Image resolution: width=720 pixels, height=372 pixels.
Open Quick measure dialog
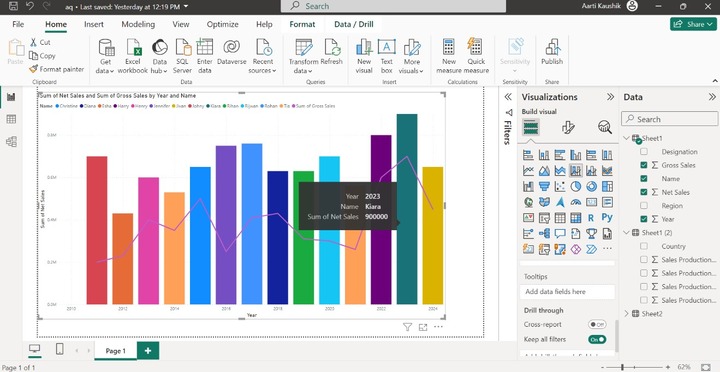tap(476, 56)
